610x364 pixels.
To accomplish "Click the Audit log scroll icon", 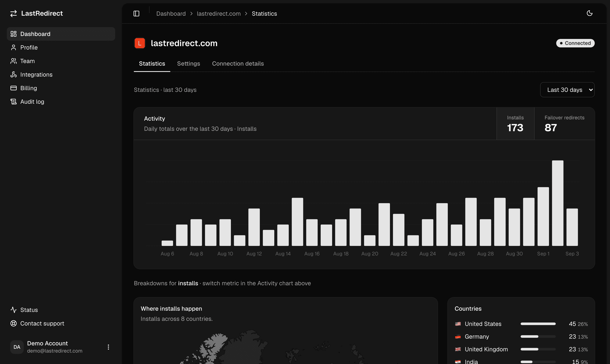I will (14, 102).
